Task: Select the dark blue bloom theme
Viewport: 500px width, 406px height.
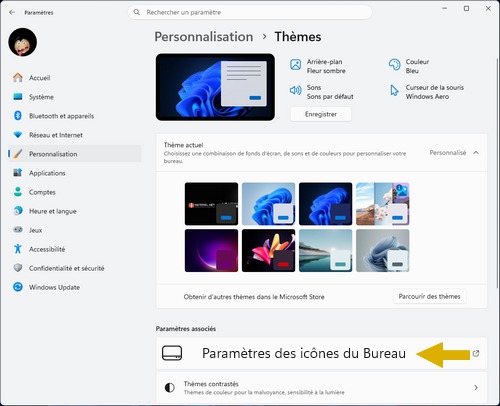Action: click(x=325, y=204)
